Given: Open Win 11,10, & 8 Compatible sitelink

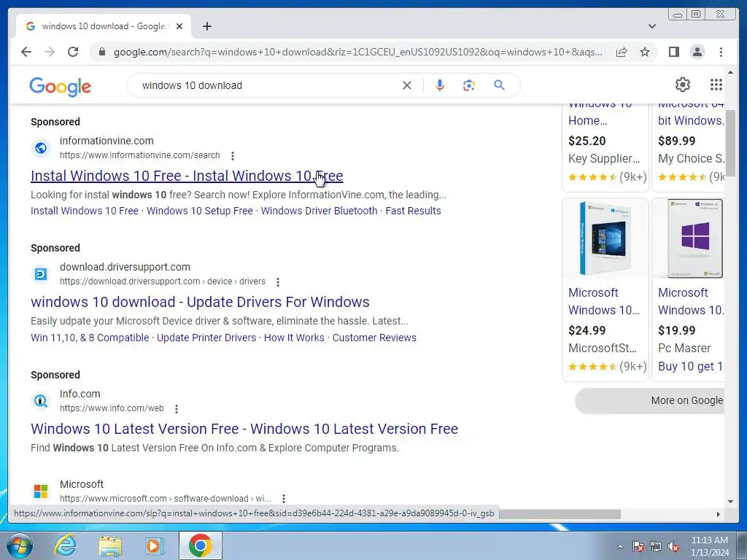Looking at the screenshot, I should pos(90,338).
